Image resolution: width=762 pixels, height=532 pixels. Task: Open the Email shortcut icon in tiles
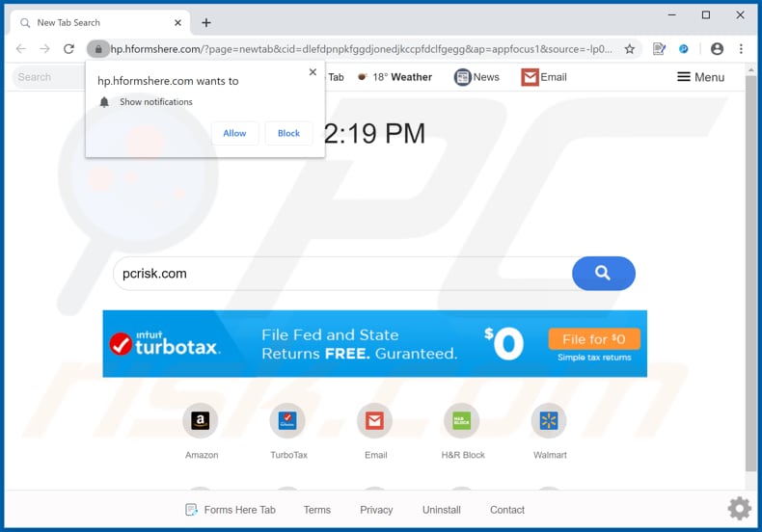(374, 420)
